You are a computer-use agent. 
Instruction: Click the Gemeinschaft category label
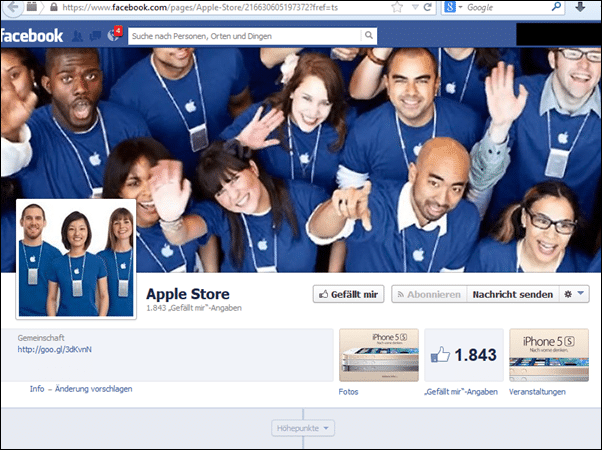click(41, 338)
